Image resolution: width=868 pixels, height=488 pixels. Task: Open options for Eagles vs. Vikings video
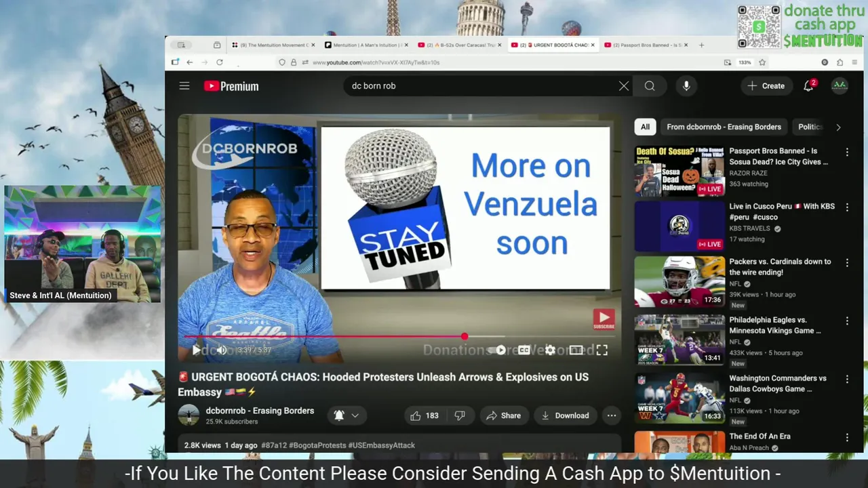click(x=846, y=321)
